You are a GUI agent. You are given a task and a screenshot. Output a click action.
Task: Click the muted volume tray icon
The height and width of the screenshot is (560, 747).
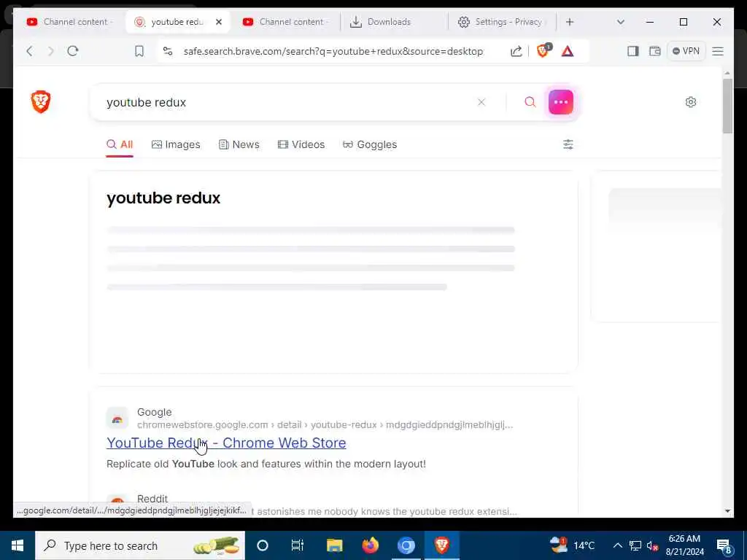tap(653, 545)
